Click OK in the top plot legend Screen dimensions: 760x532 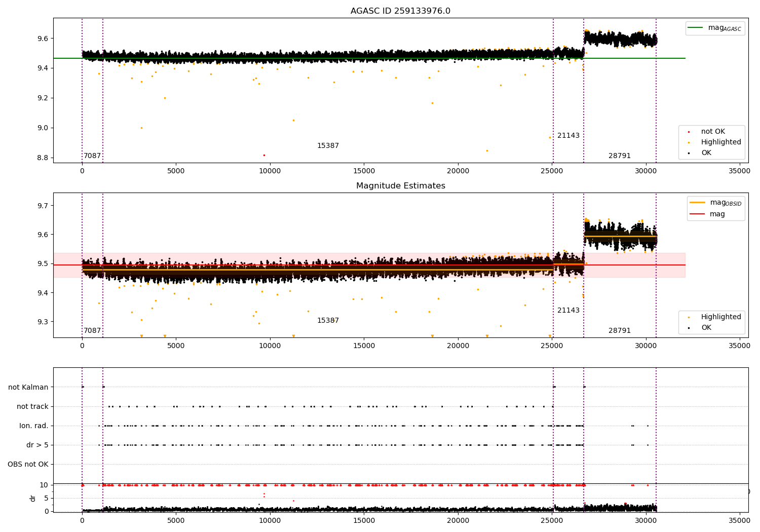point(706,153)
